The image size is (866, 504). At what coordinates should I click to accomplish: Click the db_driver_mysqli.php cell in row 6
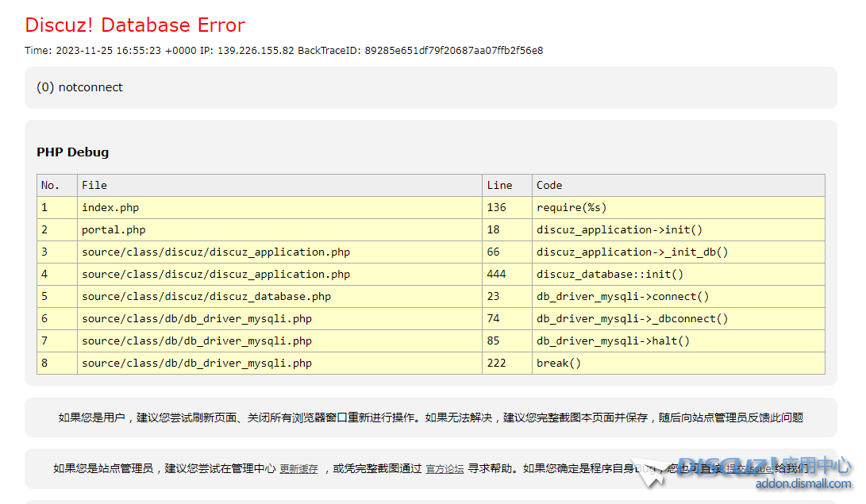[x=279, y=318]
